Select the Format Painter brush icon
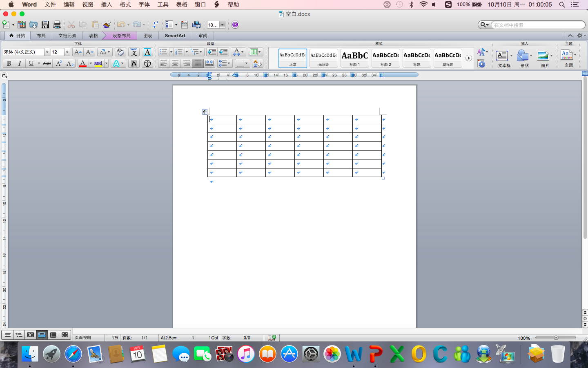Screen dimensions: 588x368 click(x=107, y=25)
